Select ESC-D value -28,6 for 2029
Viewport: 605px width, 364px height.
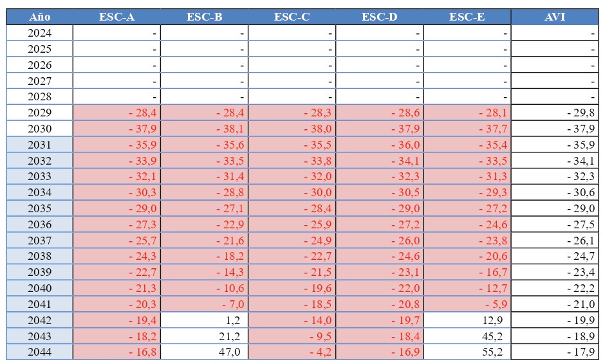pyautogui.click(x=405, y=113)
